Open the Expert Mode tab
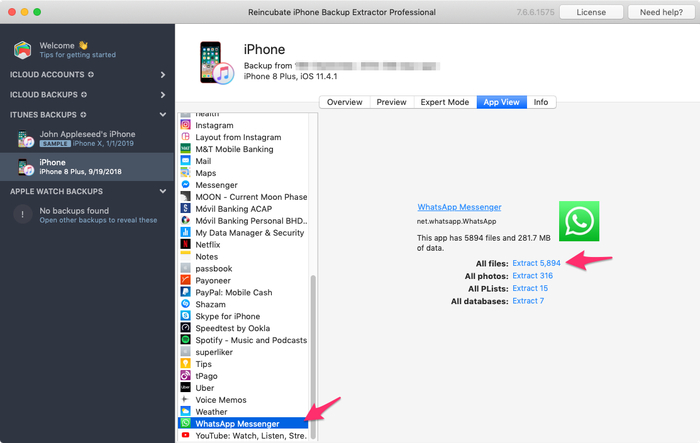Viewport: 700px width, 443px height. coord(445,102)
